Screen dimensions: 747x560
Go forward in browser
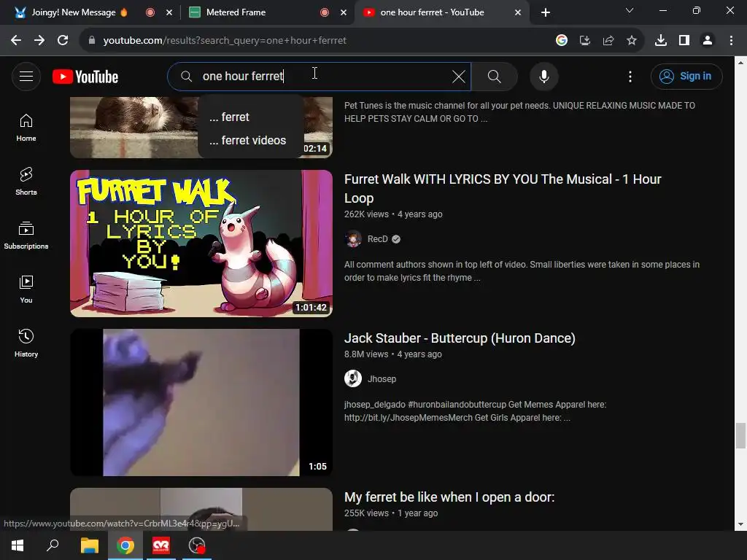[x=39, y=41]
